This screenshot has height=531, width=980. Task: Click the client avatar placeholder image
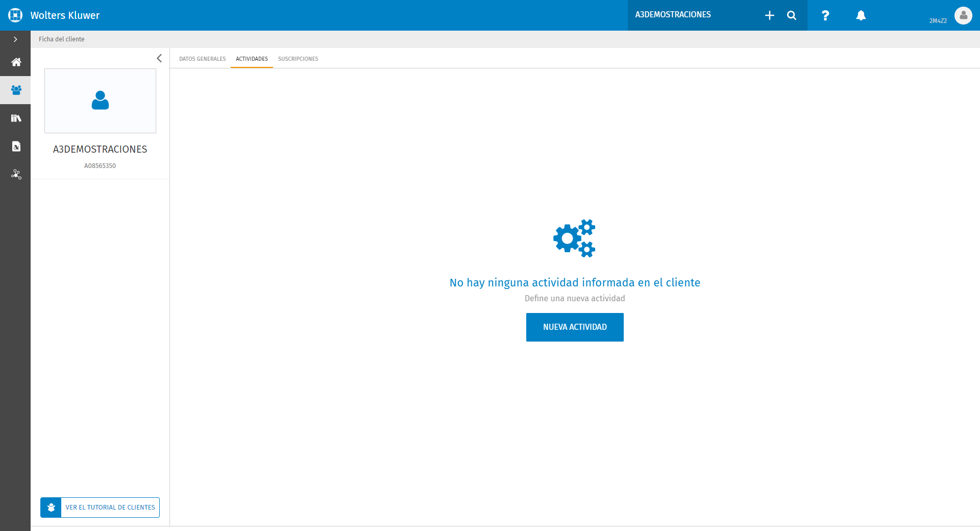coord(100,101)
